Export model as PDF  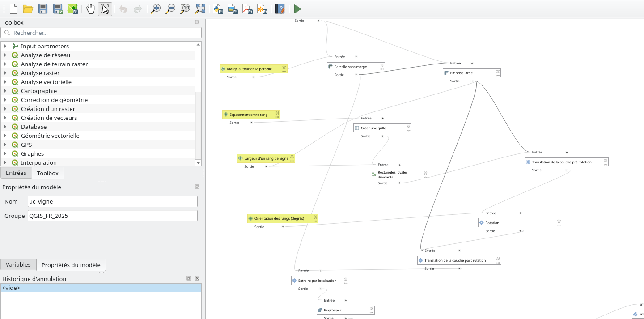(248, 9)
